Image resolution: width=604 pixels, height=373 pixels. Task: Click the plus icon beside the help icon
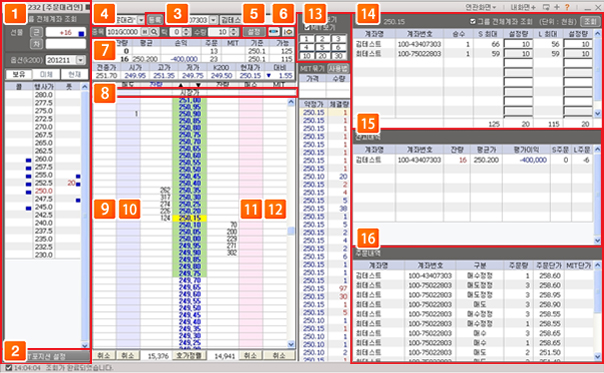tap(557, 7)
